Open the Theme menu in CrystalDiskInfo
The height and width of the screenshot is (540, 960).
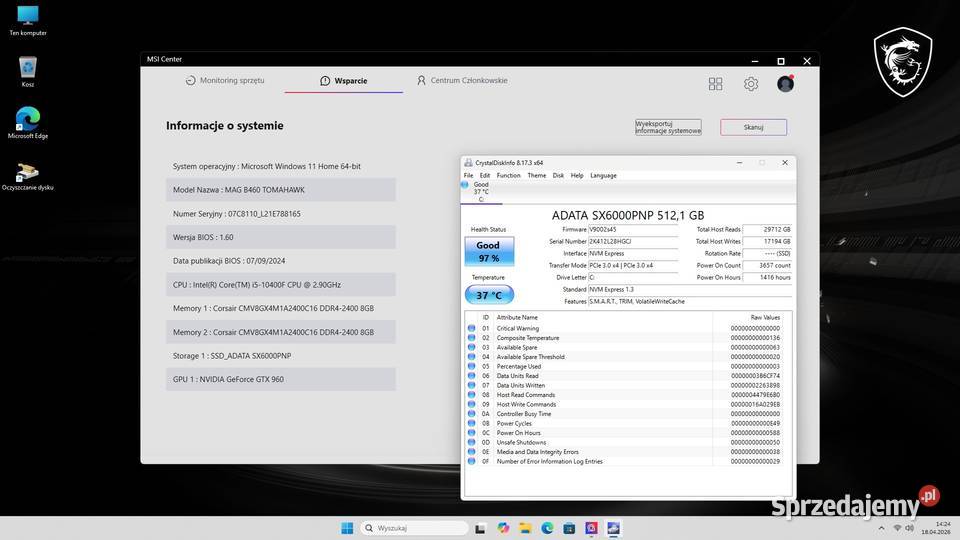[536, 175]
